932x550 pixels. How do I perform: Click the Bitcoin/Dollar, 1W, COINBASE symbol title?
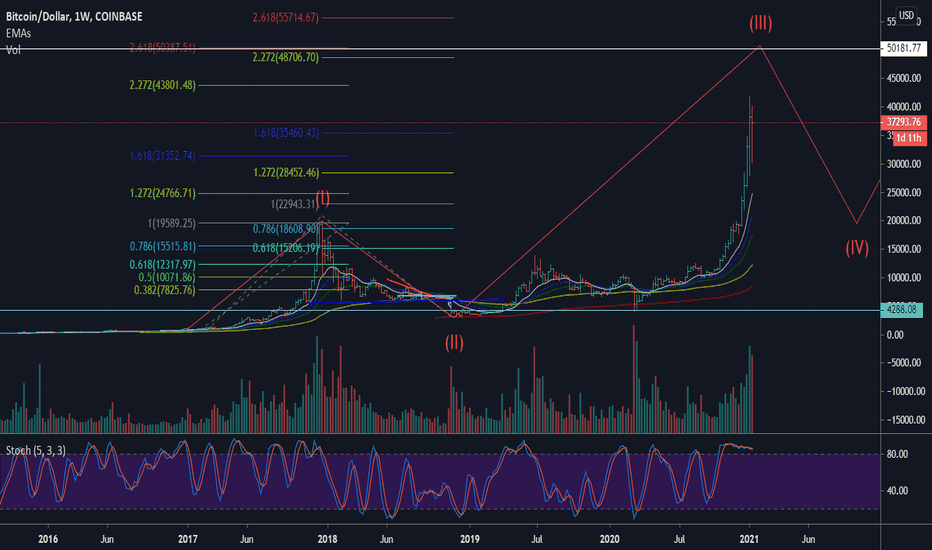[x=74, y=17]
